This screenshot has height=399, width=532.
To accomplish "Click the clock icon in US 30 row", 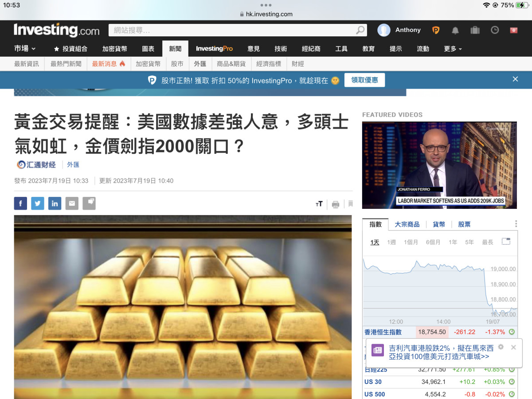I will pyautogui.click(x=512, y=382).
